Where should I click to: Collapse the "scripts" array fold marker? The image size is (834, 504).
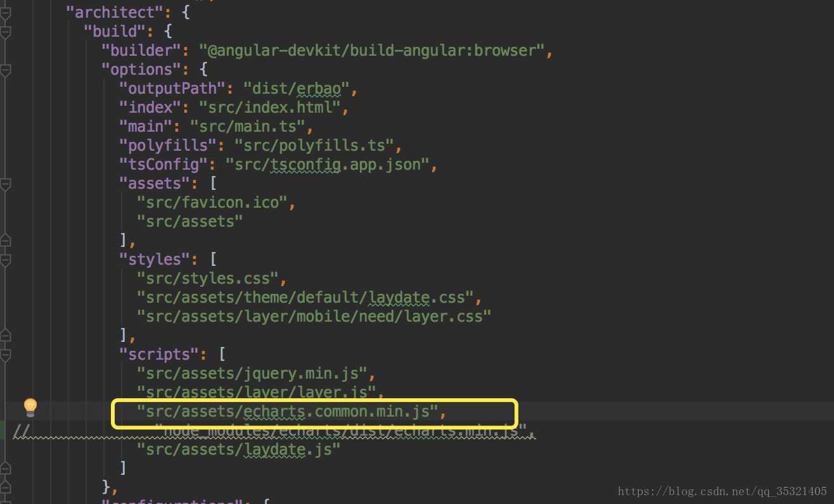[5, 355]
